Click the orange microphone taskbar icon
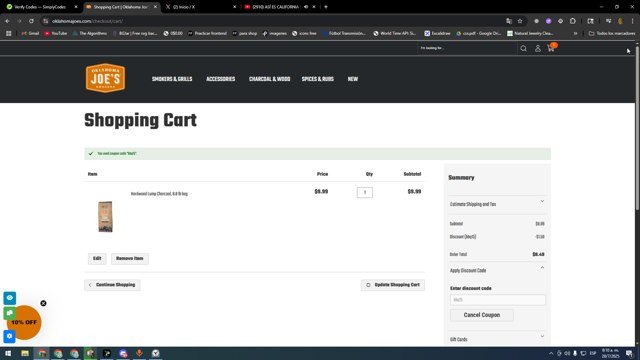This screenshot has width=640, height=360. coord(139,353)
